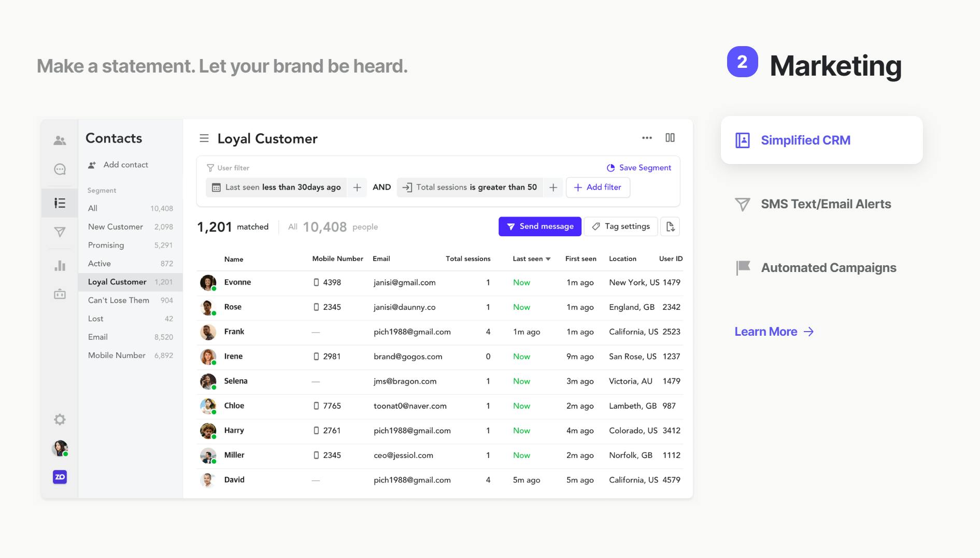Select the segment list icon in sidebar
Viewport: 980px width, 558px height.
point(60,203)
